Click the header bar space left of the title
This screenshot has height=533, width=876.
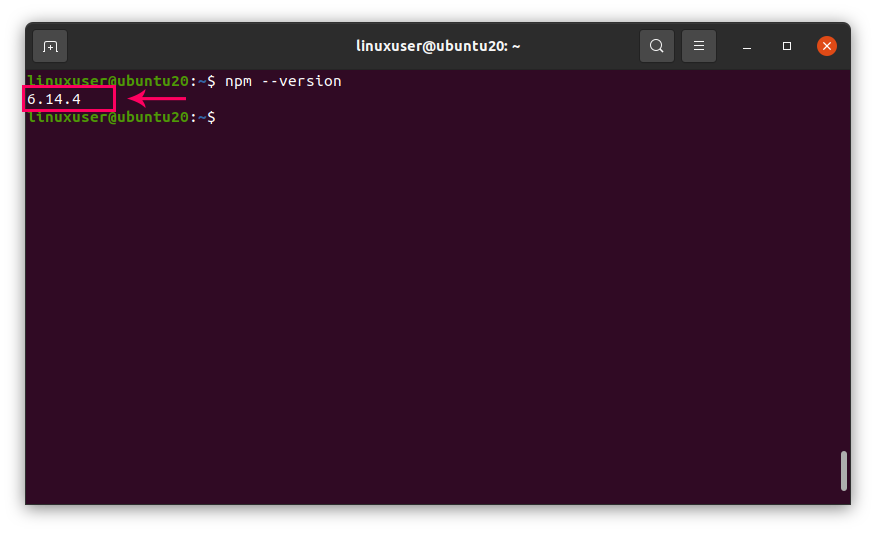point(200,46)
